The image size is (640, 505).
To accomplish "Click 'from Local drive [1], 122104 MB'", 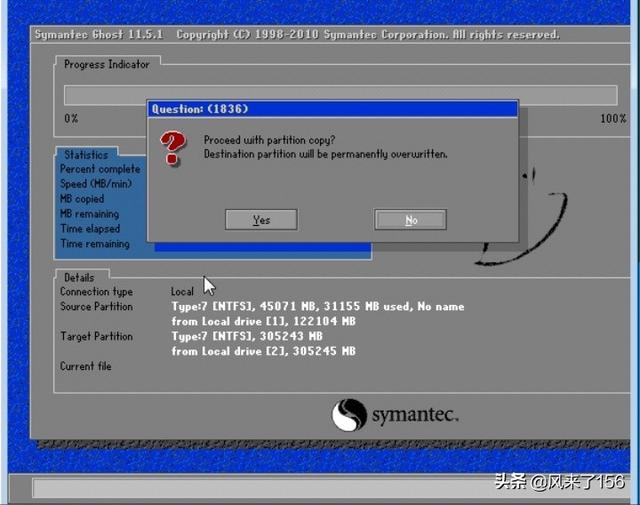I will pos(263,321).
